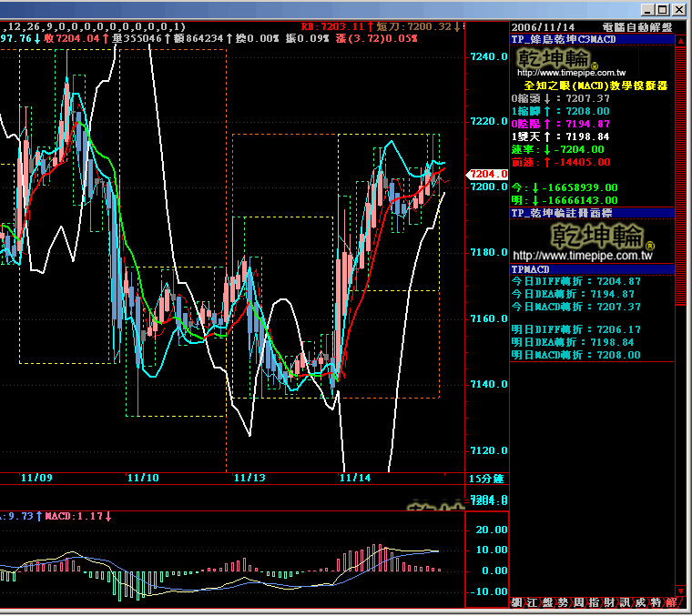Select the 解 tab at bottom right
The image size is (692, 616).
click(671, 602)
